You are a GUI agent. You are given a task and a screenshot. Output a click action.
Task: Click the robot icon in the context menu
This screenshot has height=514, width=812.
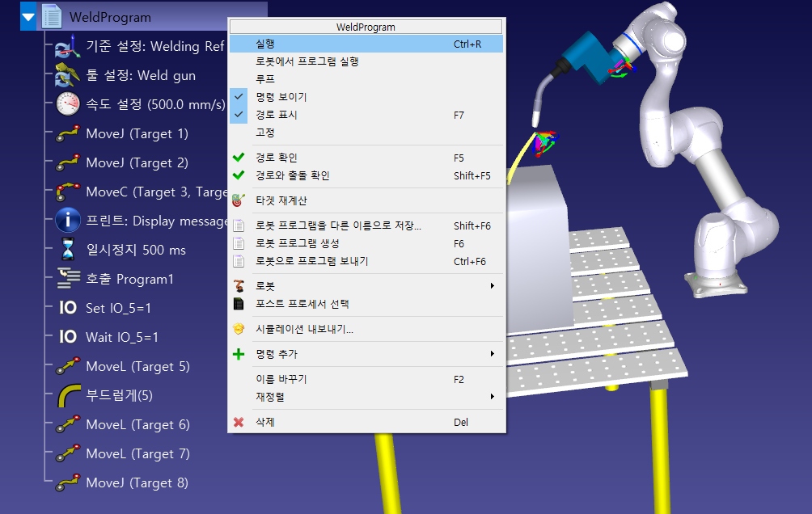tap(239, 286)
